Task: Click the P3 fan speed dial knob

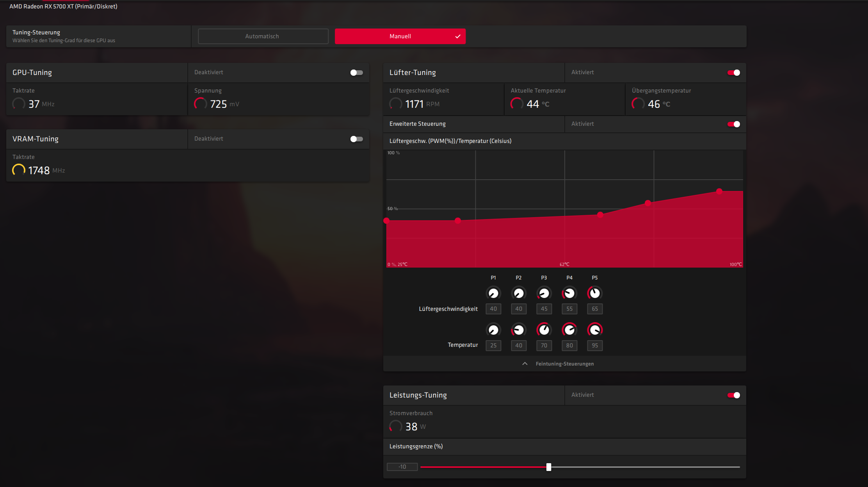Action: (x=544, y=293)
